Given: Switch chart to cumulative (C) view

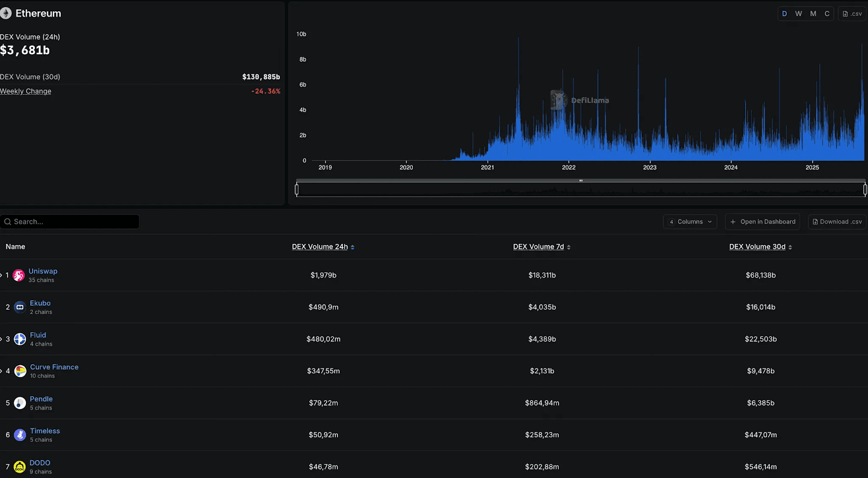Looking at the screenshot, I should coord(827,14).
